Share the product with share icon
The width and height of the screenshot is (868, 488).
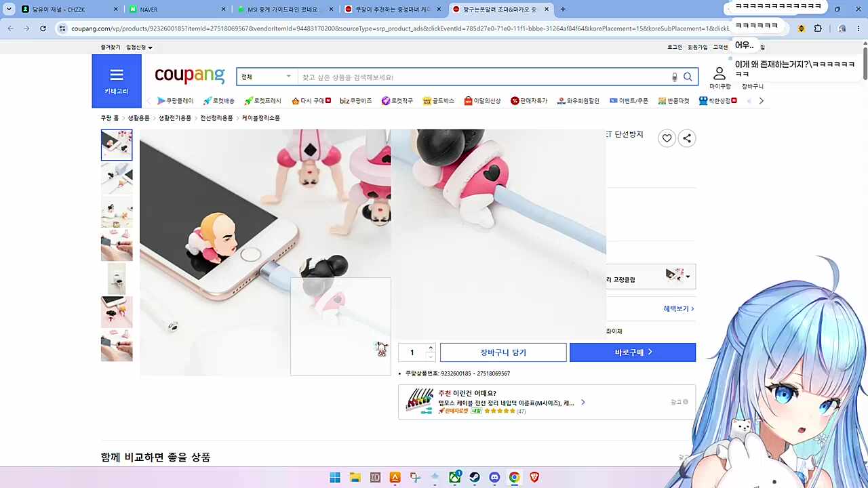[x=687, y=138]
